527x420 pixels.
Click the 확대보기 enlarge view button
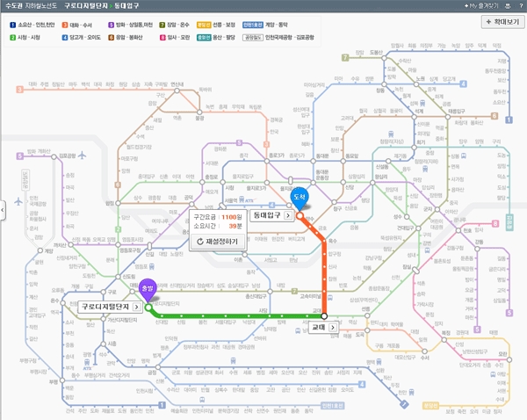click(502, 22)
